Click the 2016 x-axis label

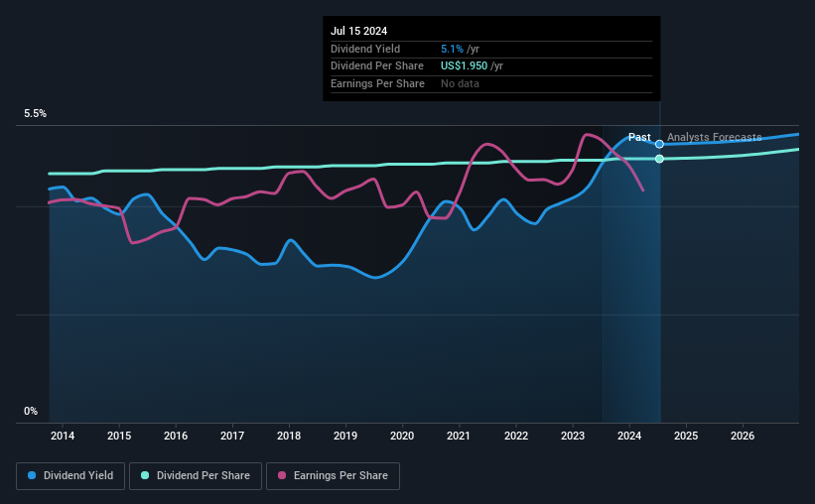(176, 436)
